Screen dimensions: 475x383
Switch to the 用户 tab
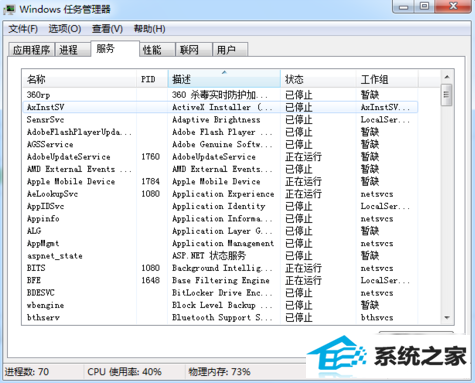(230, 50)
